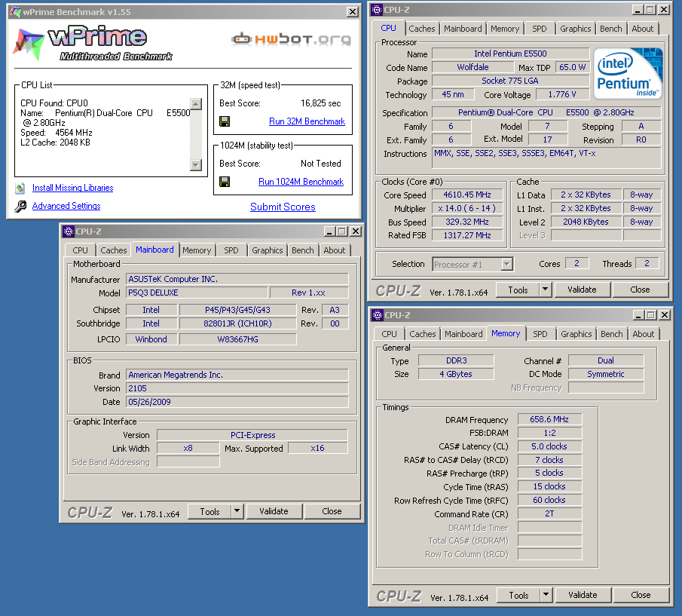Viewport: 682px width, 616px height.
Task: Click the Intel Pentium inside logo
Action: [x=627, y=74]
